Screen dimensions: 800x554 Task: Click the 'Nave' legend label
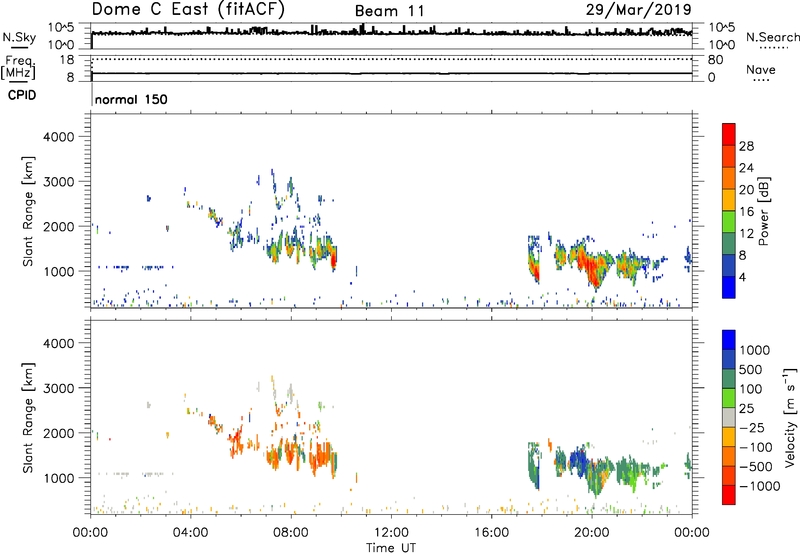pyautogui.click(x=761, y=69)
